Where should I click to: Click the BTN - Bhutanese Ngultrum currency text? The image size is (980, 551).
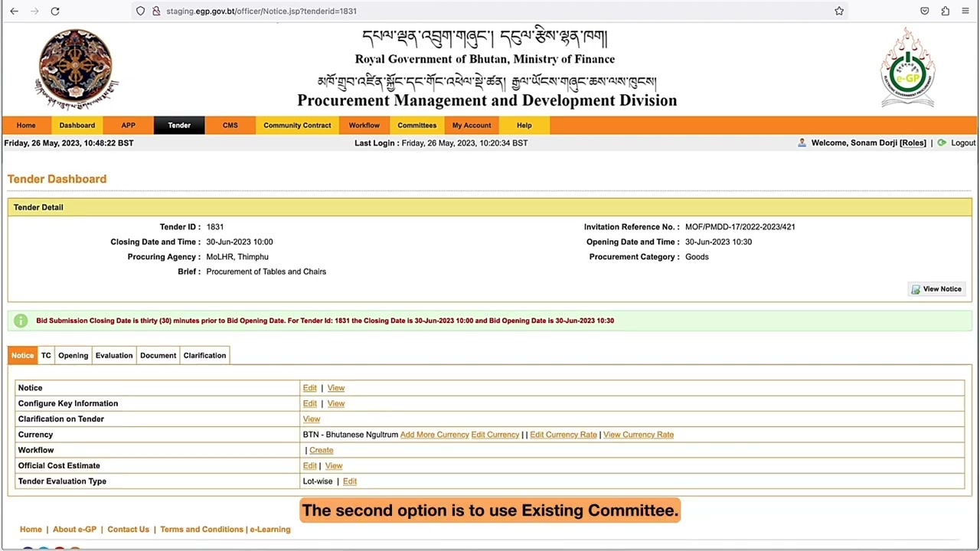point(351,435)
